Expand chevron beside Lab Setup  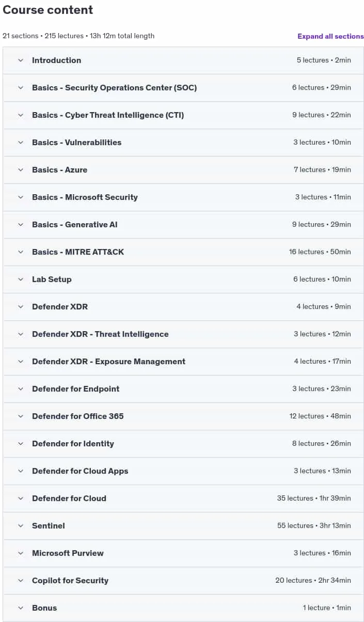point(21,279)
